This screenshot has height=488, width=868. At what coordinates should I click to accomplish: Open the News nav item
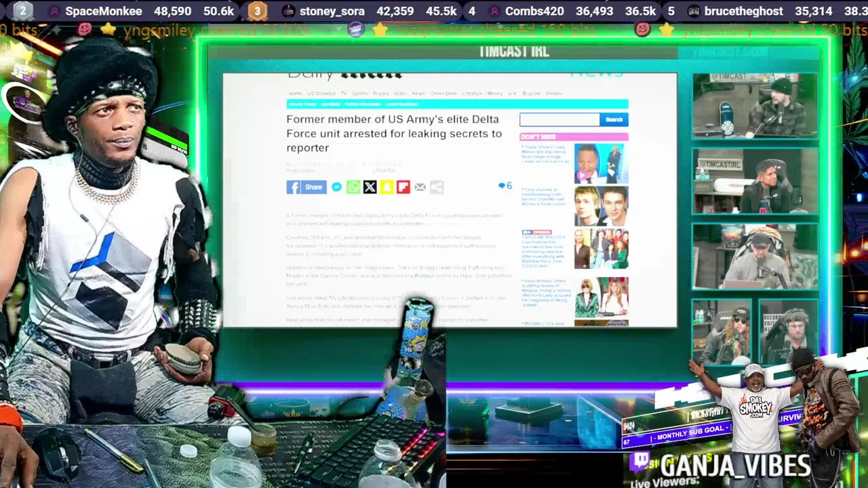(x=418, y=94)
